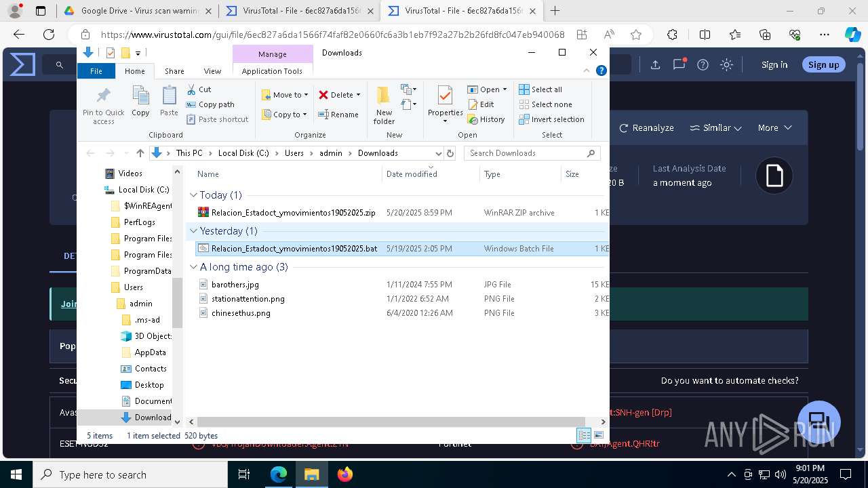868x488 pixels.
Task: Open VirusTotal More dropdown
Action: [774, 127]
